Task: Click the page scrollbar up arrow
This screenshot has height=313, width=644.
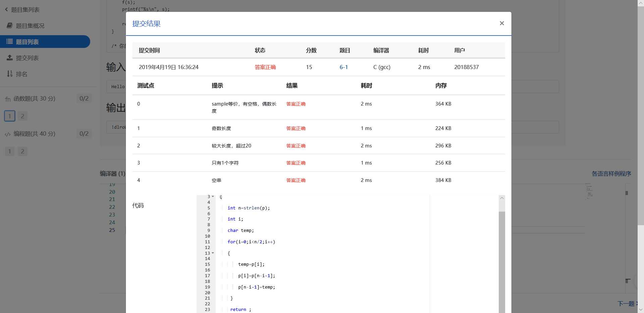Action: point(641,3)
